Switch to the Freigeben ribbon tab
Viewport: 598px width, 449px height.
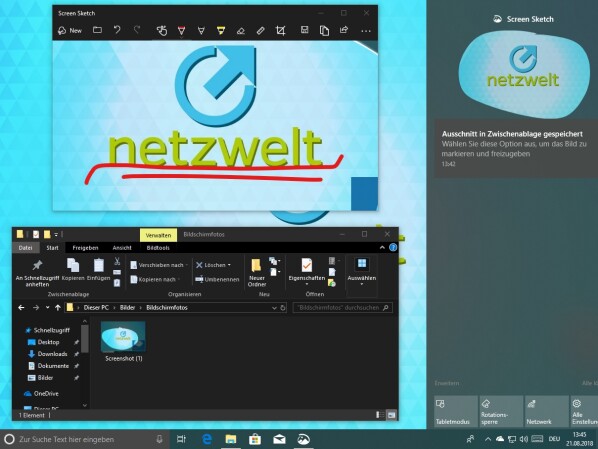point(85,248)
